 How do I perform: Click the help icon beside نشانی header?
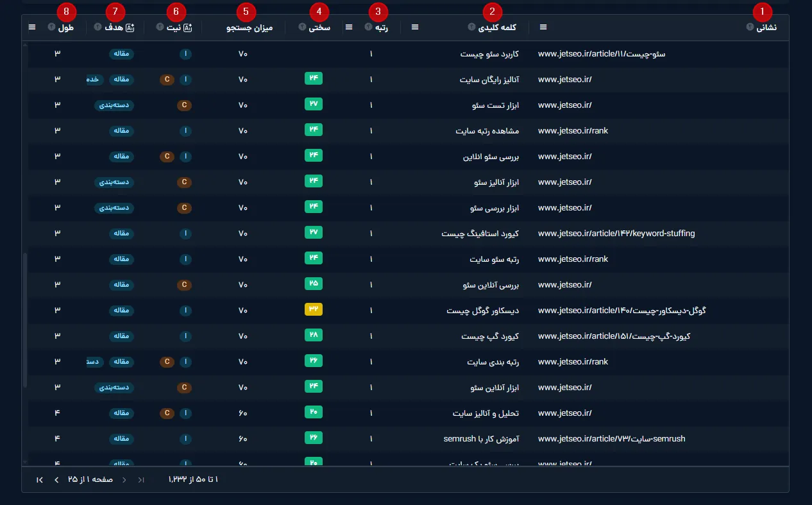[x=749, y=27]
